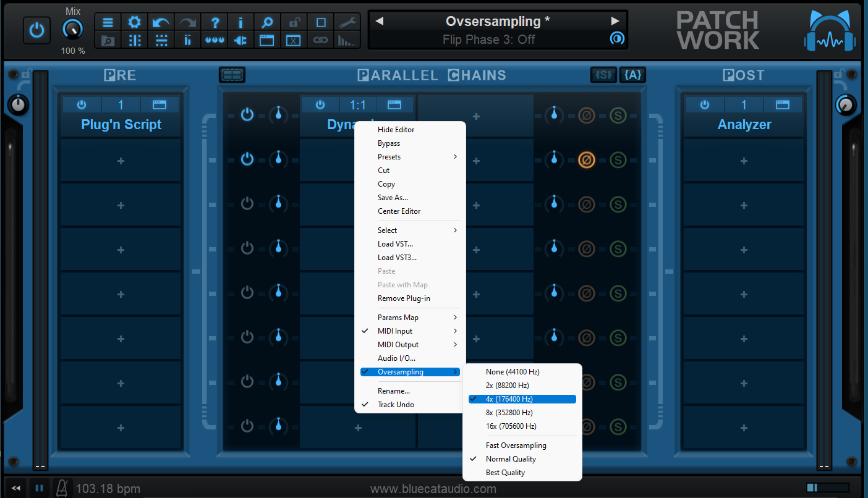Go to previous preset arrow
The height and width of the screenshot is (498, 868).
(x=380, y=21)
